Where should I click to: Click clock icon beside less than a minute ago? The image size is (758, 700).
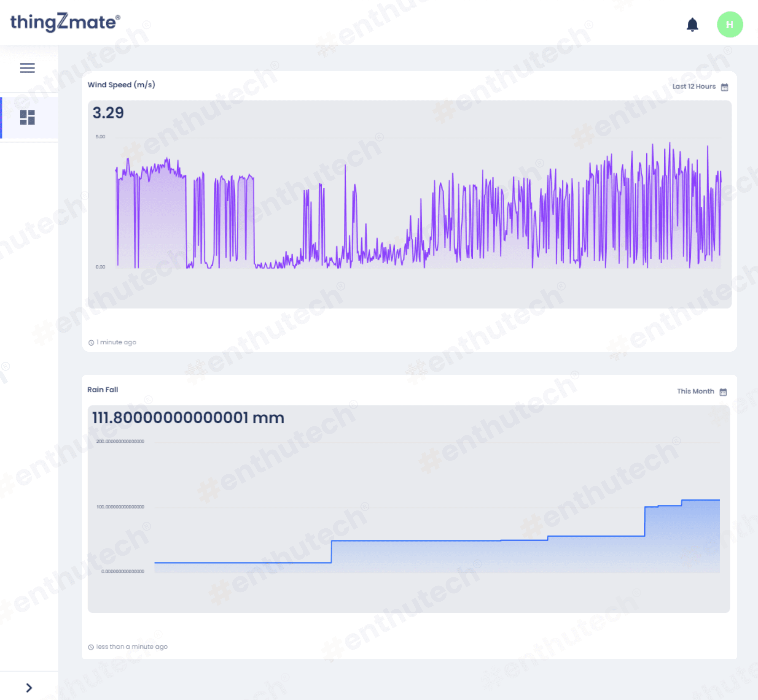click(x=91, y=647)
